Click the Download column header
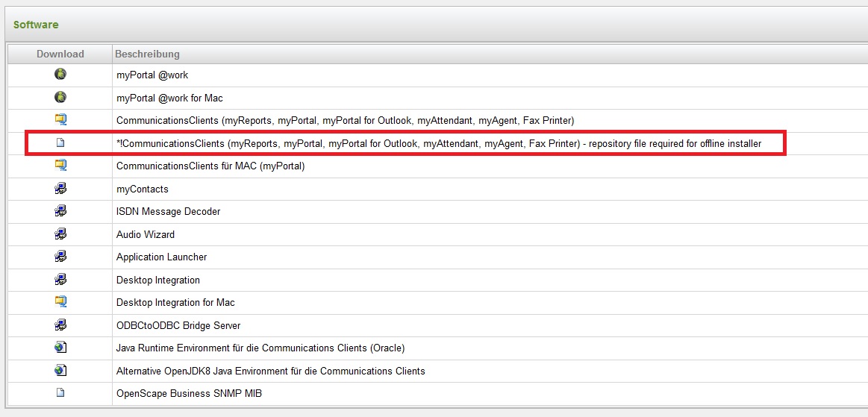Screen dimensions: 868x417 tap(60, 54)
